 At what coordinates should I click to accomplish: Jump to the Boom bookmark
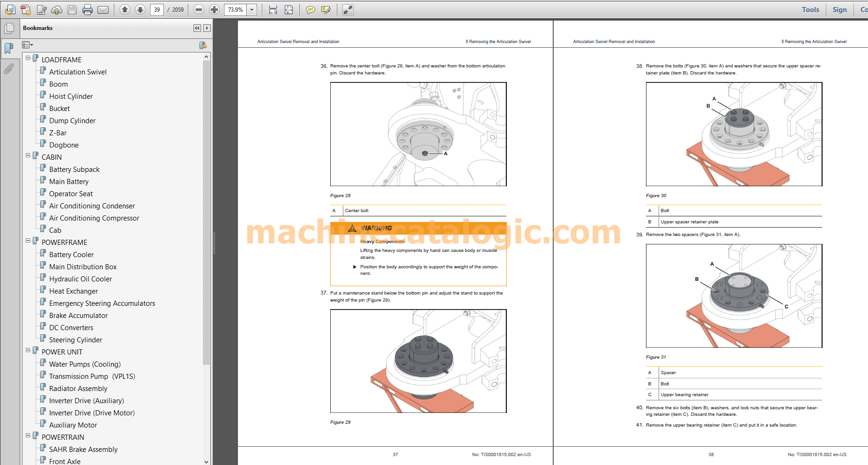59,84
